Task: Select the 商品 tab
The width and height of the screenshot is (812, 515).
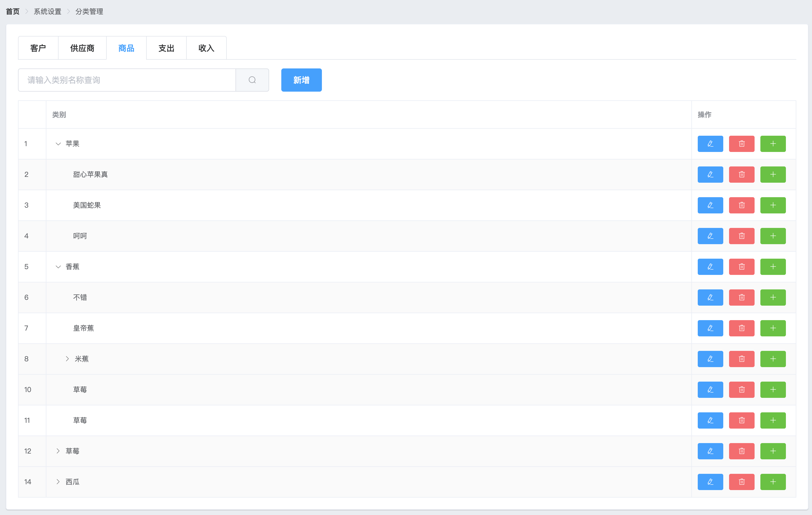Action: click(x=126, y=48)
